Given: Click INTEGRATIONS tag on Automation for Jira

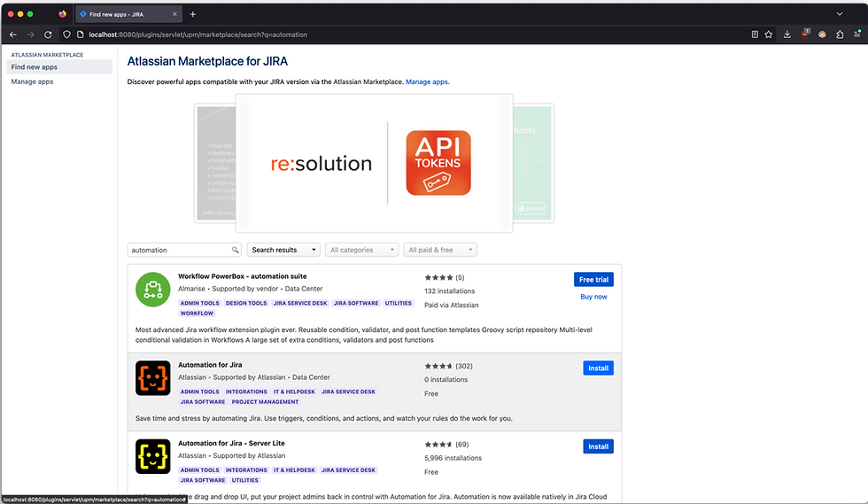Looking at the screenshot, I should click(246, 392).
